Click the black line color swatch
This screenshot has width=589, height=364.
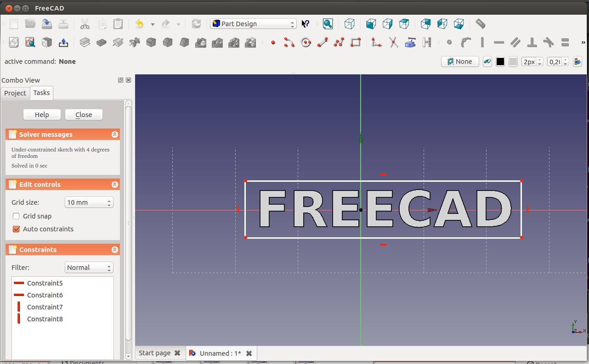(x=500, y=62)
